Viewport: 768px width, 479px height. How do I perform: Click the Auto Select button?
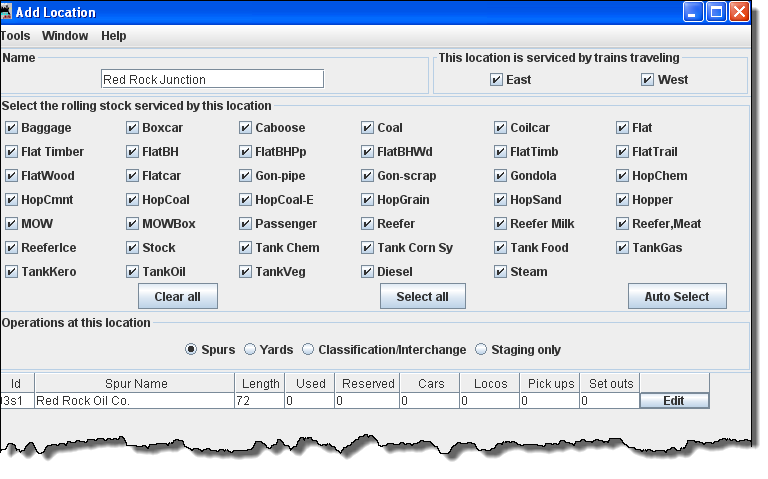(x=677, y=297)
